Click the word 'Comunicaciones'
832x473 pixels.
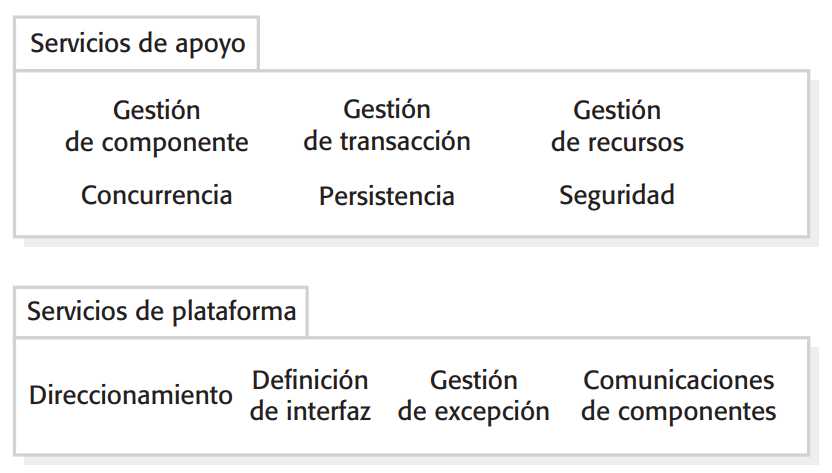[x=679, y=380]
